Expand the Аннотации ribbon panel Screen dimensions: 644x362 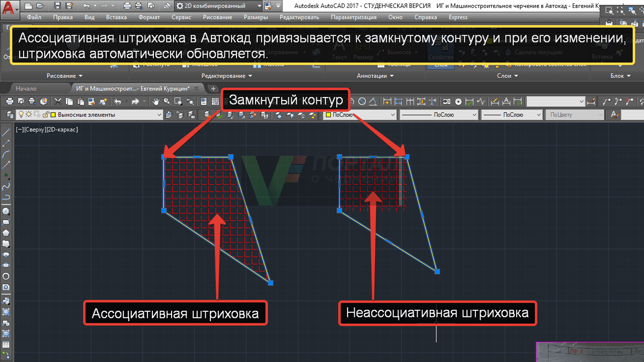point(375,76)
